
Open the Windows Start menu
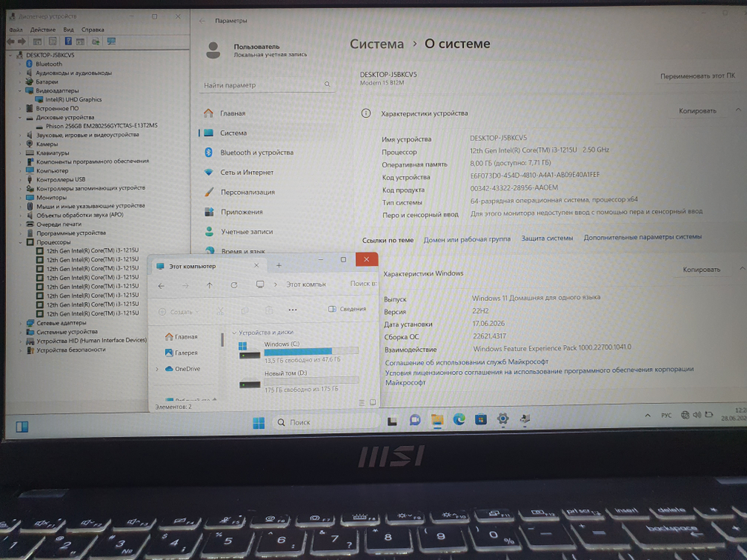258,423
